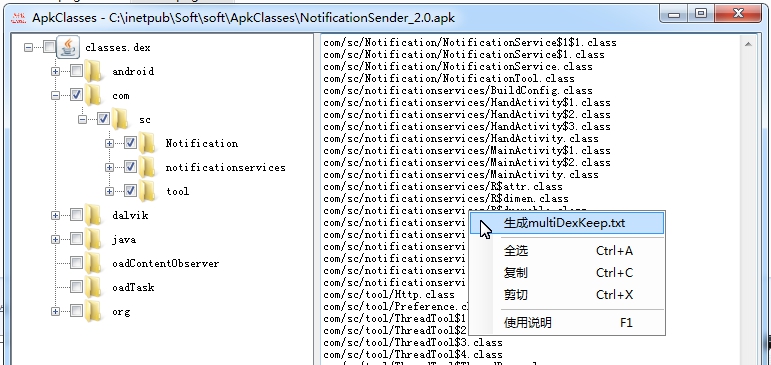Expand the dalvik tree node
Image resolution: width=771 pixels, height=365 pixels.
click(x=55, y=215)
